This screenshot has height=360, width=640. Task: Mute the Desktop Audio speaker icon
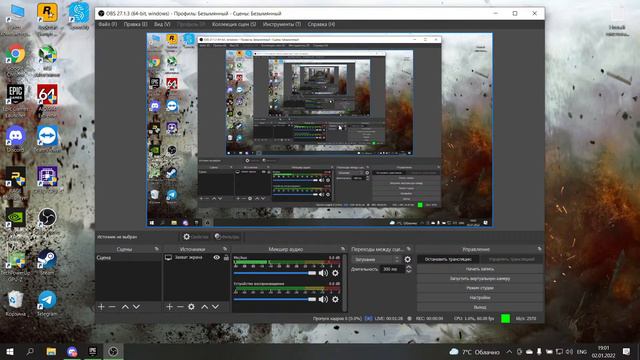pos(323,299)
